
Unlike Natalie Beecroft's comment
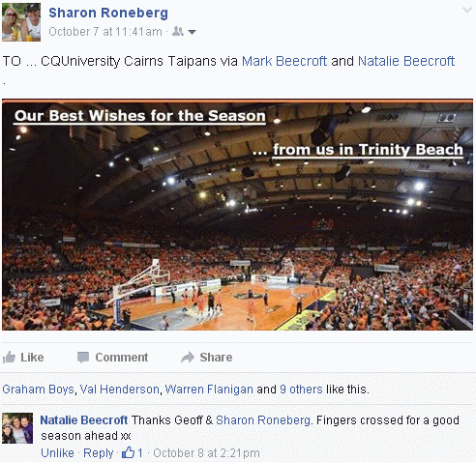click(57, 452)
